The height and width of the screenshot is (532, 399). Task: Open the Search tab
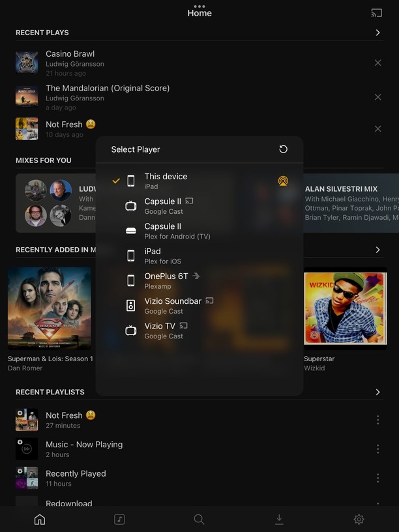(x=199, y=519)
